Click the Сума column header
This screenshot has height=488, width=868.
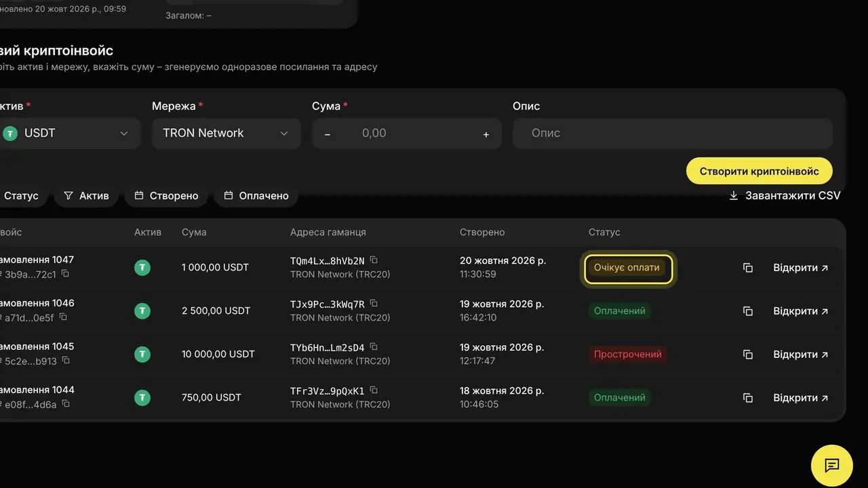[194, 232]
